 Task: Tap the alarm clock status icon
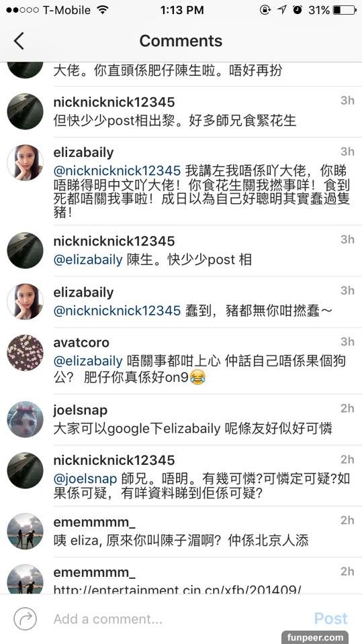pyautogui.click(x=298, y=10)
